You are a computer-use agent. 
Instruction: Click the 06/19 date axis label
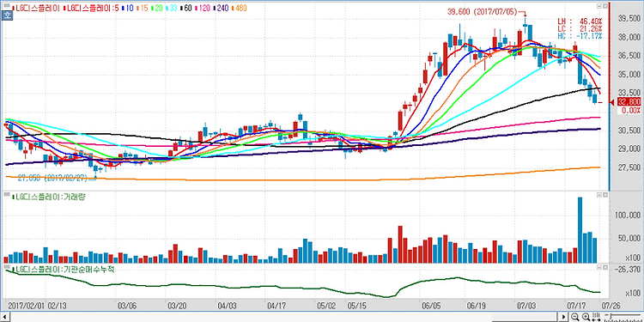click(x=476, y=306)
